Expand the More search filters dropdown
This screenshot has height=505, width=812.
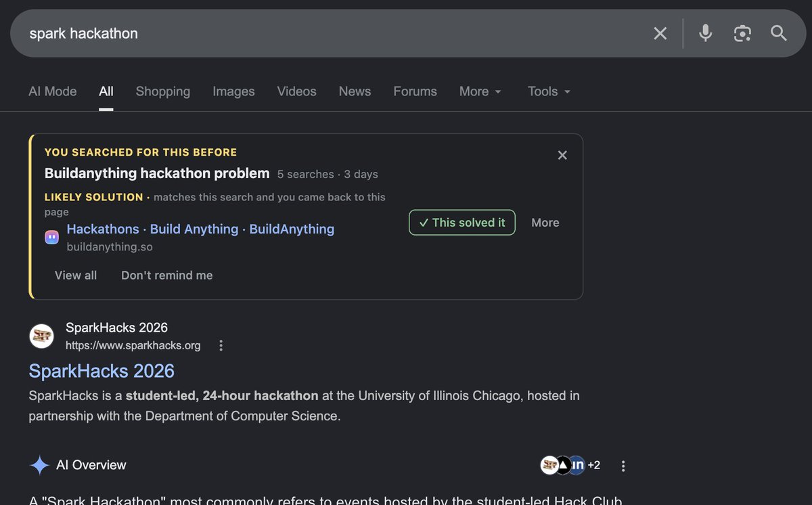pyautogui.click(x=480, y=91)
